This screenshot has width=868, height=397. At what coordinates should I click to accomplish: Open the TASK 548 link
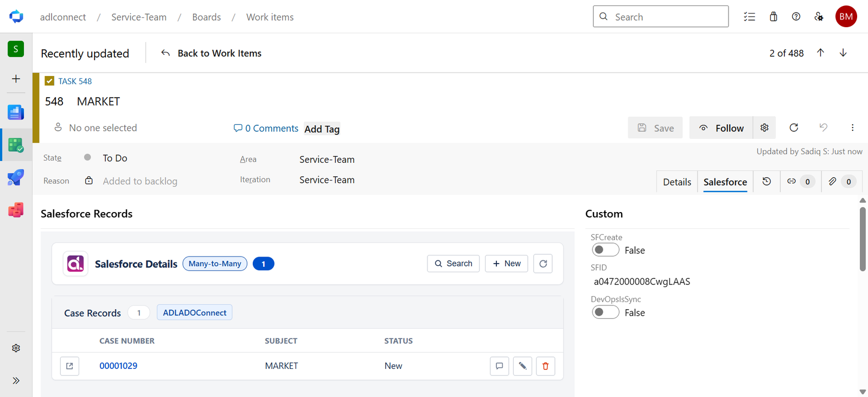pyautogui.click(x=75, y=81)
